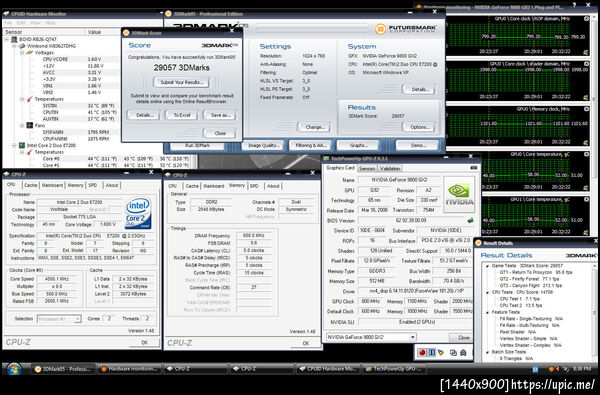Open About tab in left CPU-Z window
The width and height of the screenshot is (600, 395).
112,185
